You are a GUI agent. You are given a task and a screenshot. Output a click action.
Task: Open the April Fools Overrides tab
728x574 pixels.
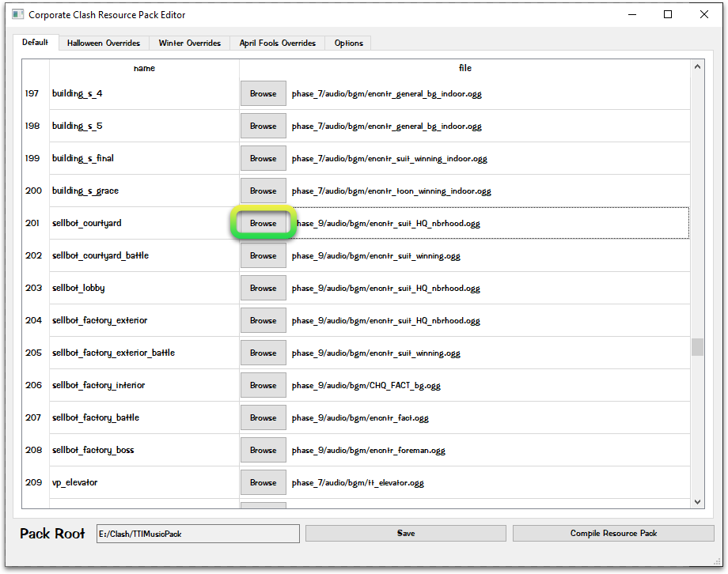(x=277, y=43)
